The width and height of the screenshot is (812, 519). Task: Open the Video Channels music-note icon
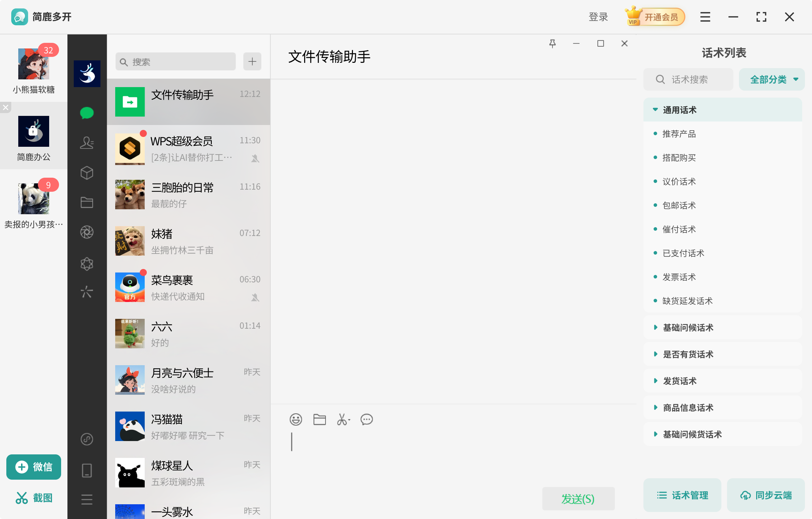point(87,439)
